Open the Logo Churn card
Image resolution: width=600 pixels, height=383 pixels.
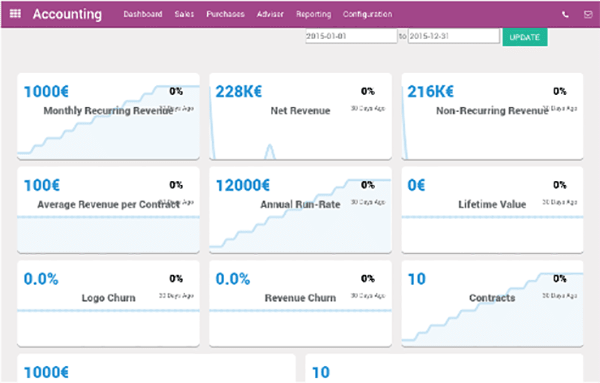[x=108, y=303]
